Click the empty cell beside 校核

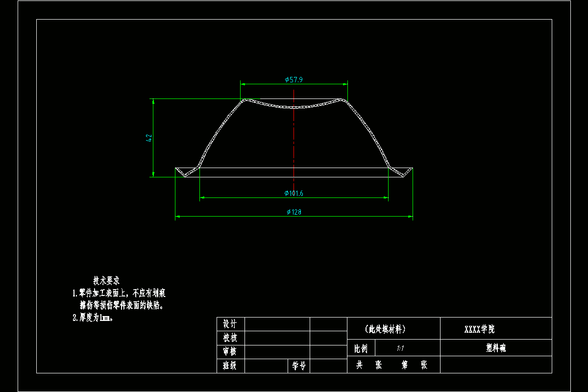tap(277, 338)
